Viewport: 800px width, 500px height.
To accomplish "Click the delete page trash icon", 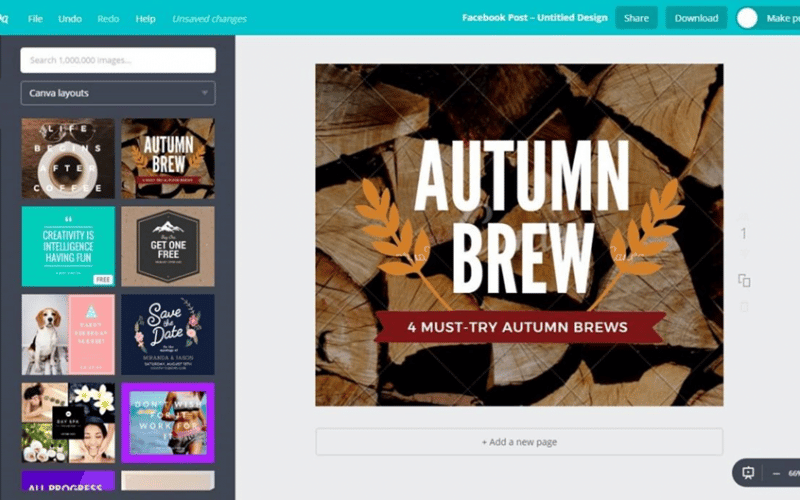I will point(743,306).
